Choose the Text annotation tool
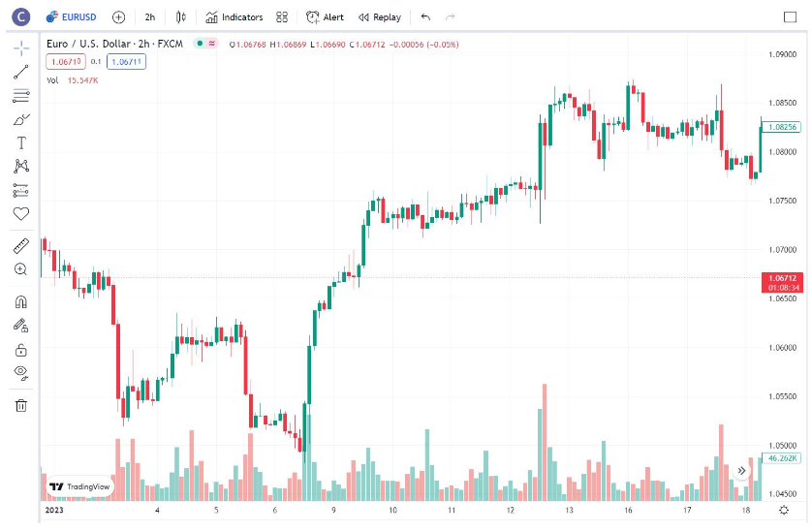The width and height of the screenshot is (812, 532). [x=20, y=143]
